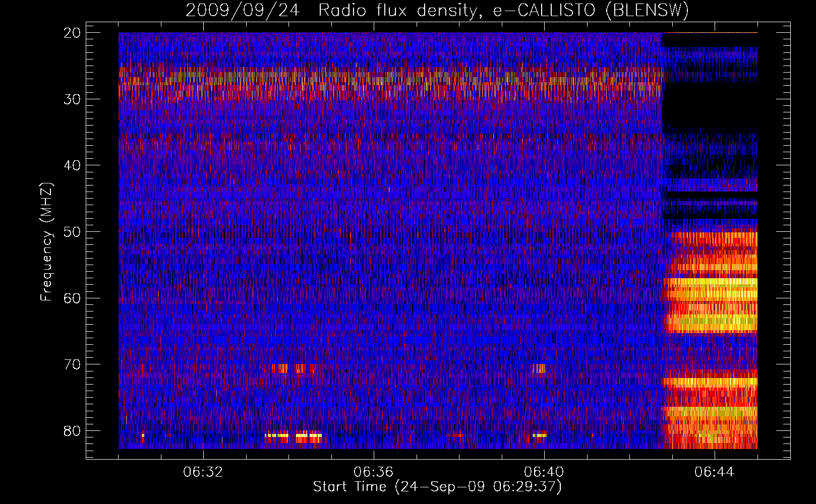This screenshot has height=504, width=816.
Task: Select the 60 frequency tick label
Action: click(73, 298)
